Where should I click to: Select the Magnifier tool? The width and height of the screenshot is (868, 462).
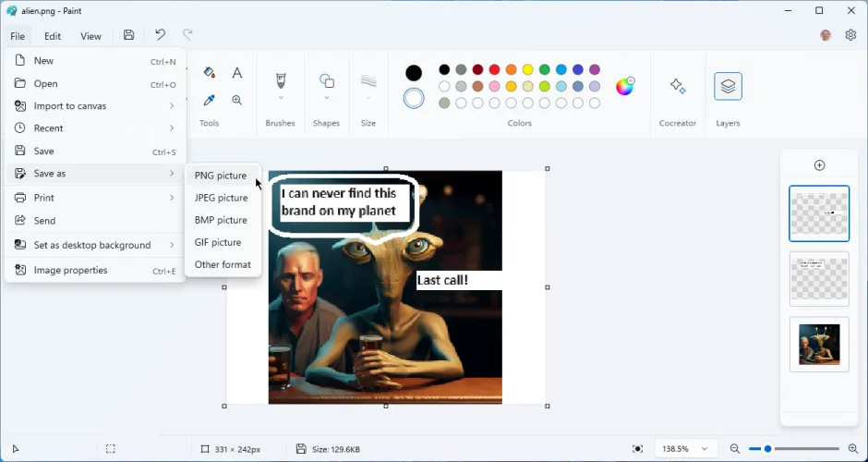(x=237, y=100)
